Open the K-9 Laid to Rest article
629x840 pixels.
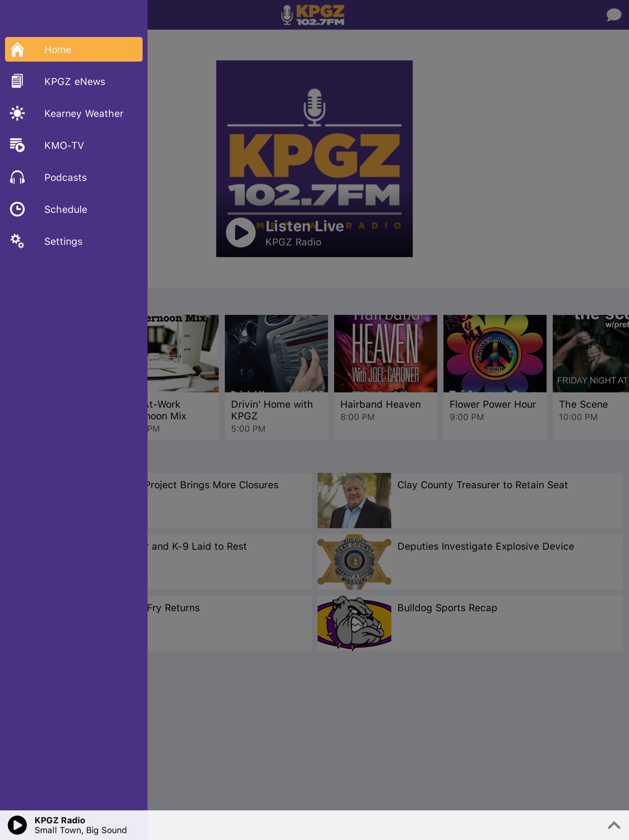click(229, 562)
